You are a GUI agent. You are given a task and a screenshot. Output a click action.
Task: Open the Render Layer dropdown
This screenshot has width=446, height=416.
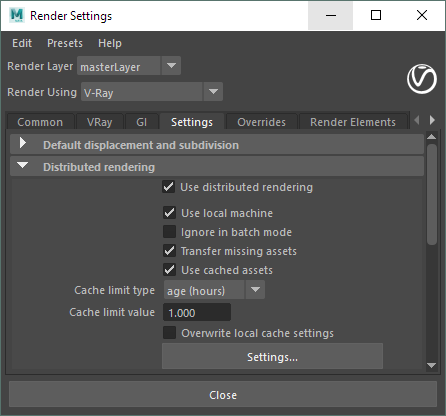click(x=129, y=66)
